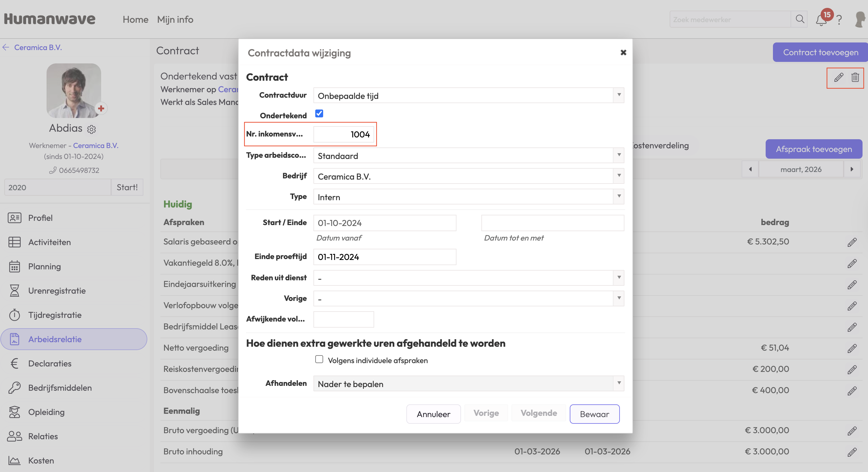Open the Contractduur dropdown
This screenshot has width=868, height=472.
468,96
